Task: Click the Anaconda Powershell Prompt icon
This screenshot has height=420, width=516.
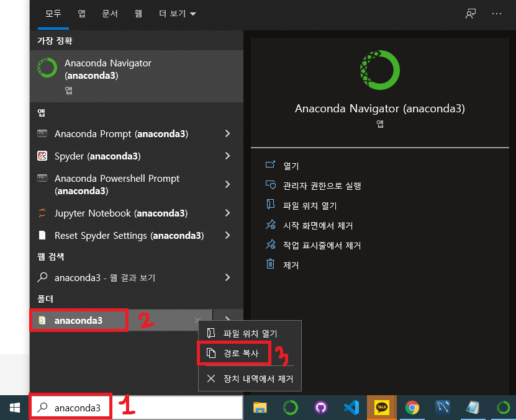Action: click(42, 178)
